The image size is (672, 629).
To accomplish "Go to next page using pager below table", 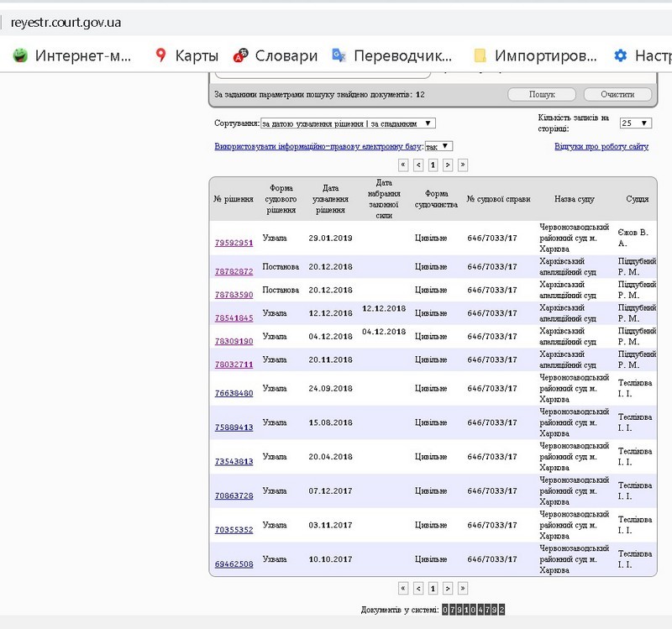I will pos(448,589).
